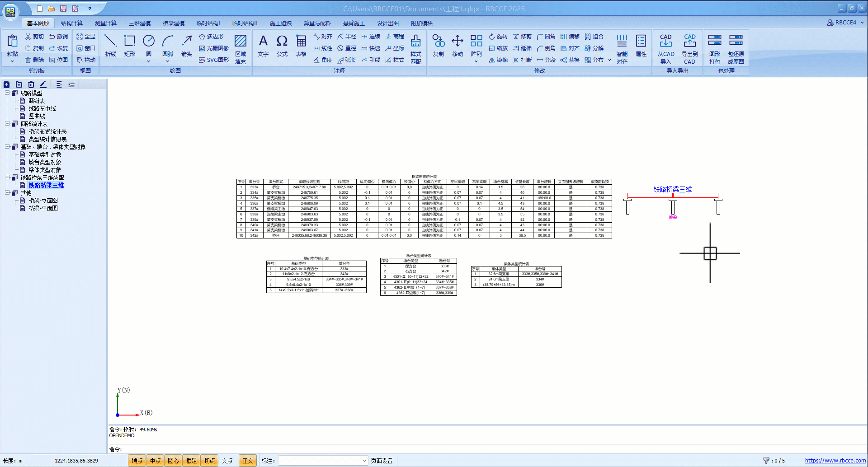This screenshot has width=868, height=467.
Task: Open the 标注 dropdown in status bar
Action: pos(364,461)
